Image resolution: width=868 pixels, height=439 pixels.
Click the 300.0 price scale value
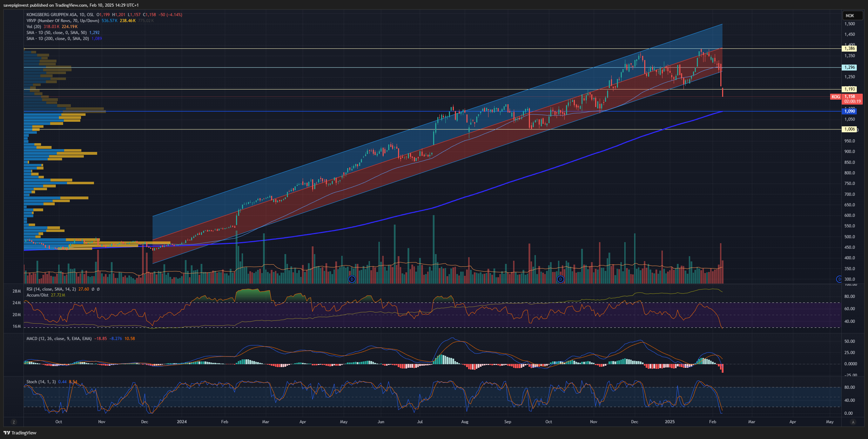(850, 279)
